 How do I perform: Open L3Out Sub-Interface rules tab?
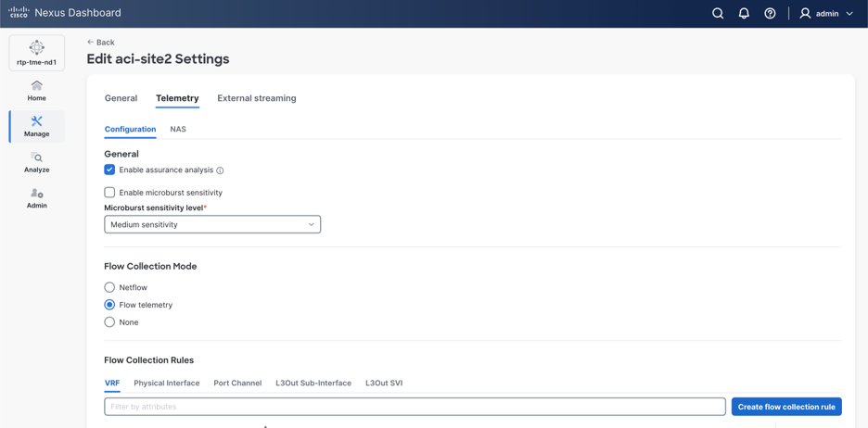[313, 383]
